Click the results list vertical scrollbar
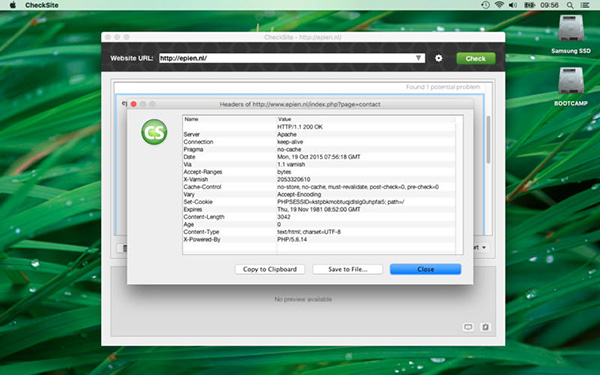 click(x=488, y=140)
